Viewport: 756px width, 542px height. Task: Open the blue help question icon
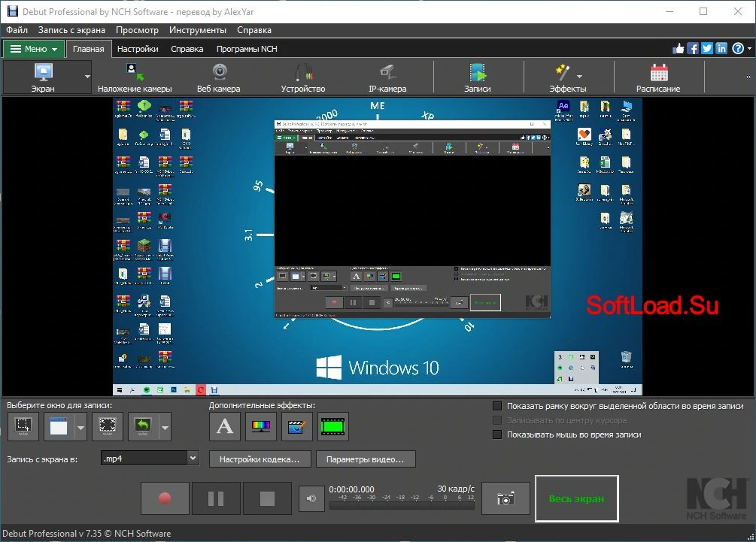738,49
